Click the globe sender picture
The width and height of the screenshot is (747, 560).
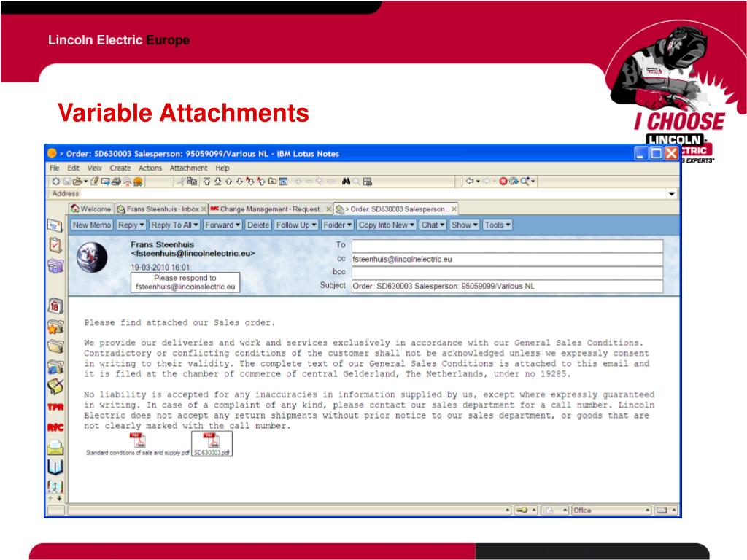pos(92,257)
